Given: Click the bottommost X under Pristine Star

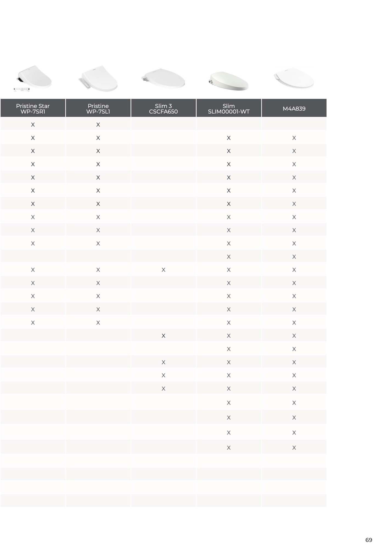Looking at the screenshot, I should (x=33, y=323).
